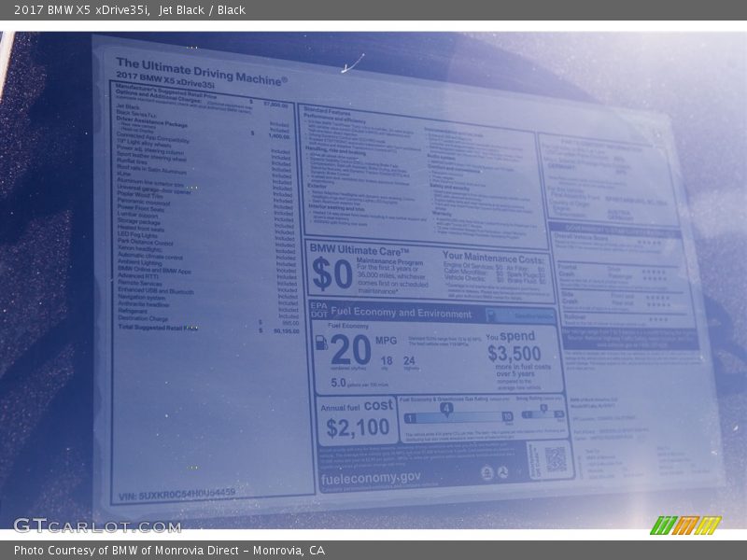Click the smog rating scale marker

click(543, 409)
